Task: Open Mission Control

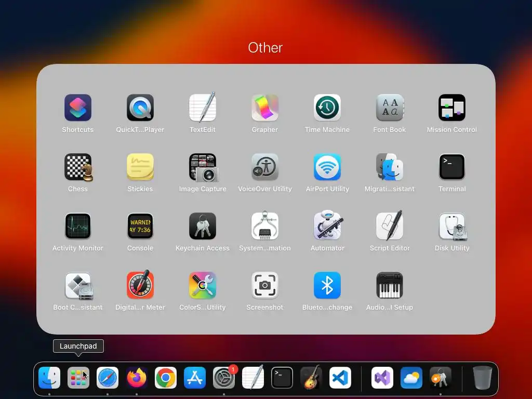Action: tap(452, 108)
